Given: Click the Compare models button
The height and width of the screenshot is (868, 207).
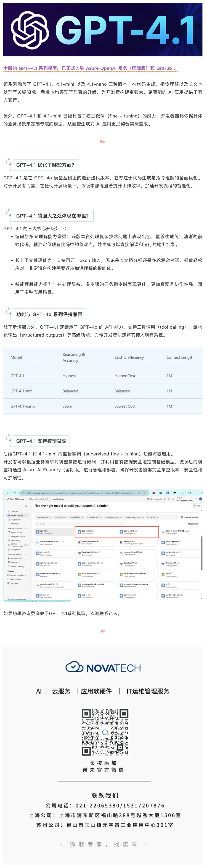Looking at the screenshot, I should click(190, 517).
